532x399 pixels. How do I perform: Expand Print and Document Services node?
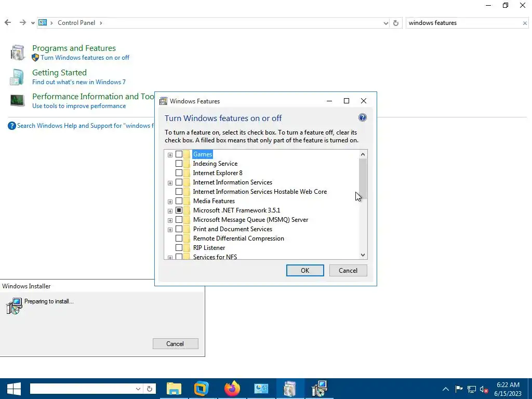[170, 230]
